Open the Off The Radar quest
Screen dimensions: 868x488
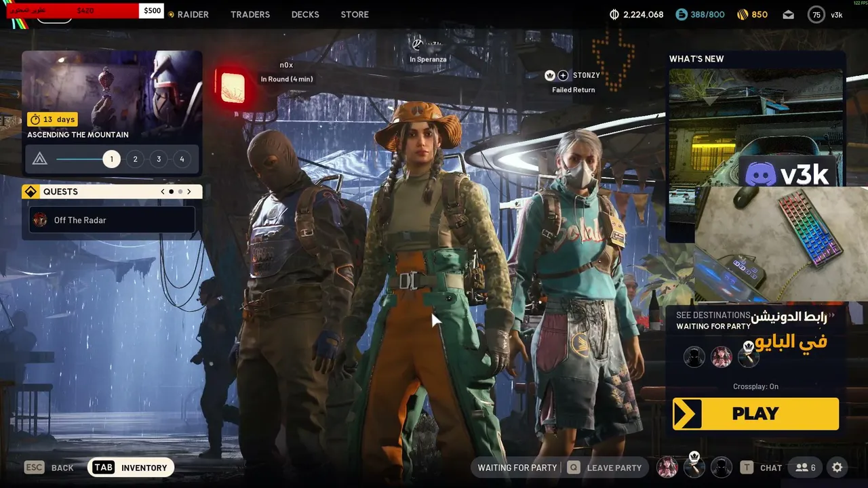pos(112,220)
